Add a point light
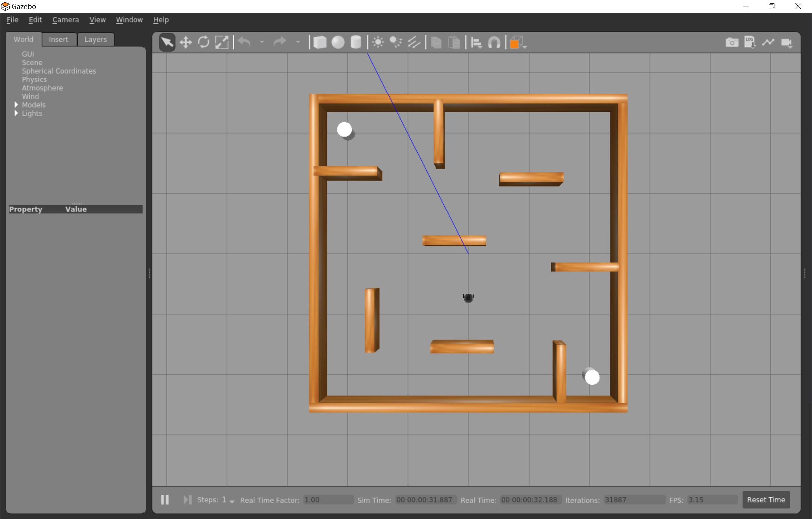 pyautogui.click(x=378, y=42)
